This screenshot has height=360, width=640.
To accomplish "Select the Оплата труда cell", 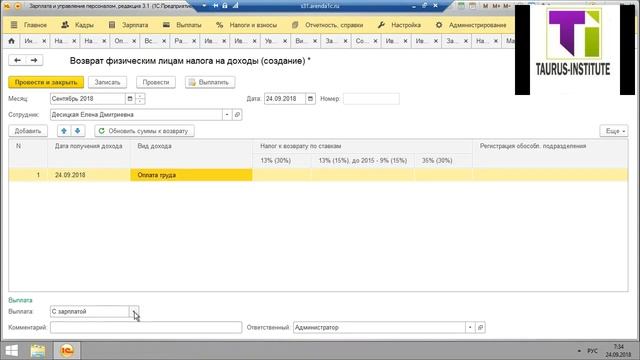I will pos(191,175).
